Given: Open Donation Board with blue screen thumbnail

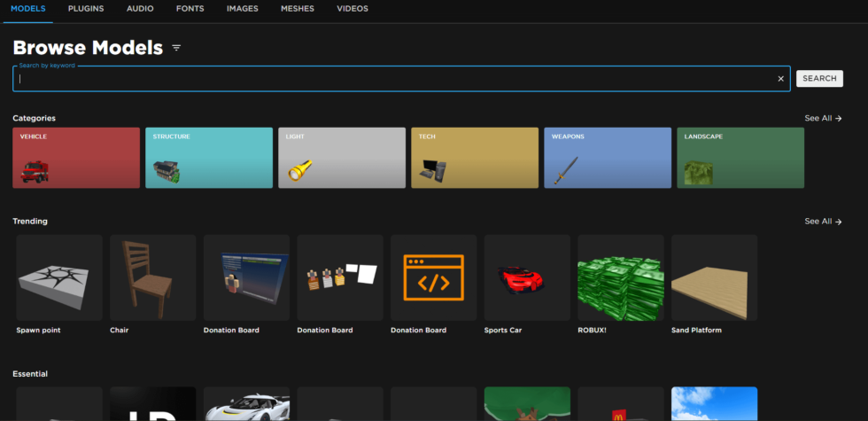Looking at the screenshot, I should [x=246, y=277].
